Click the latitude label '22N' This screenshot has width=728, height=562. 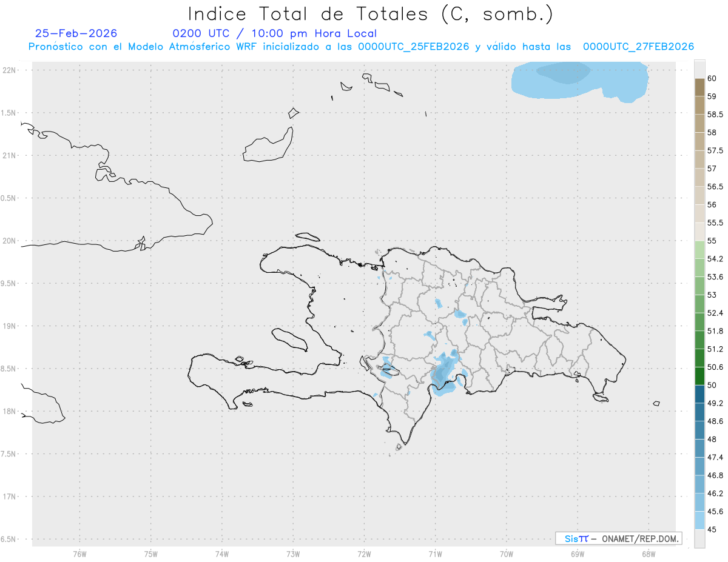pos(10,70)
